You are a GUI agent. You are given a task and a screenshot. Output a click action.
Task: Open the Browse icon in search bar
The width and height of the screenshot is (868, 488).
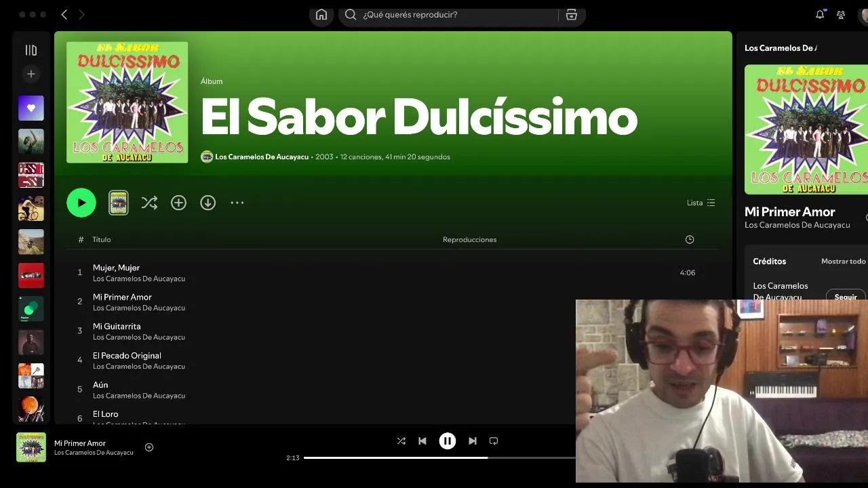572,15
